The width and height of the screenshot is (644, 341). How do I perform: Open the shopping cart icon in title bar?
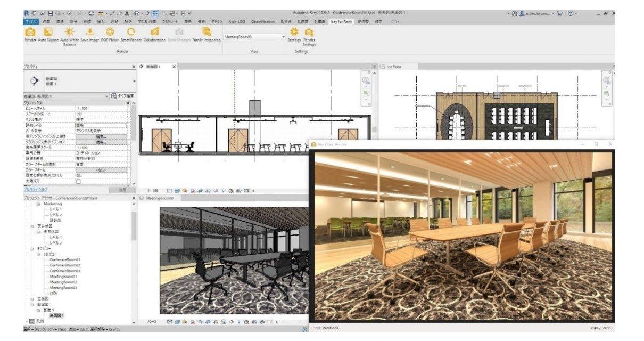click(x=560, y=13)
